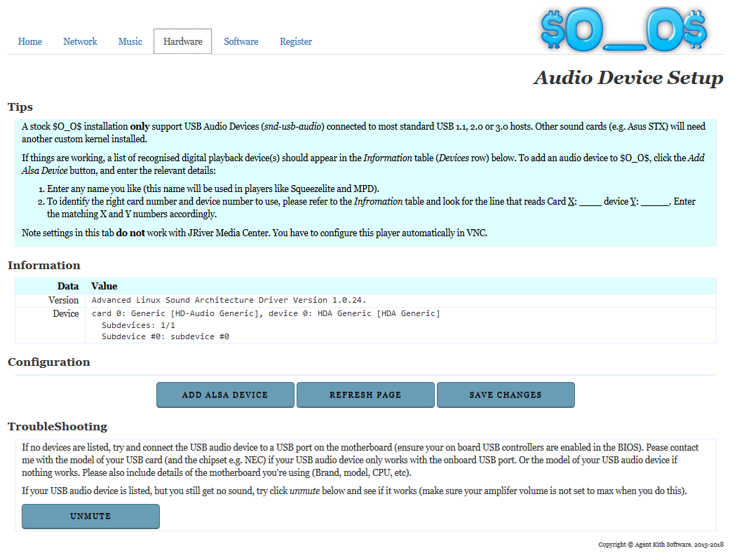Click the Data column header
Image resolution: width=744 pixels, height=560 pixels.
coord(68,286)
